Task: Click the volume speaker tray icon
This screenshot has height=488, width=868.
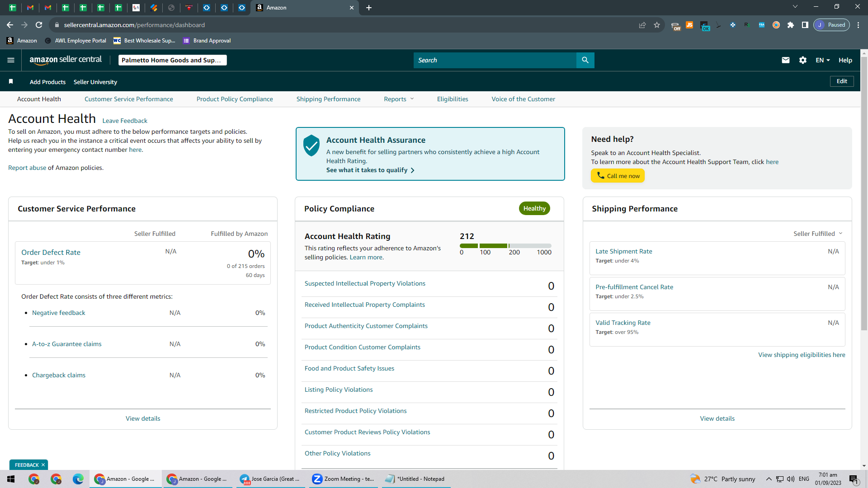Action: click(791, 479)
